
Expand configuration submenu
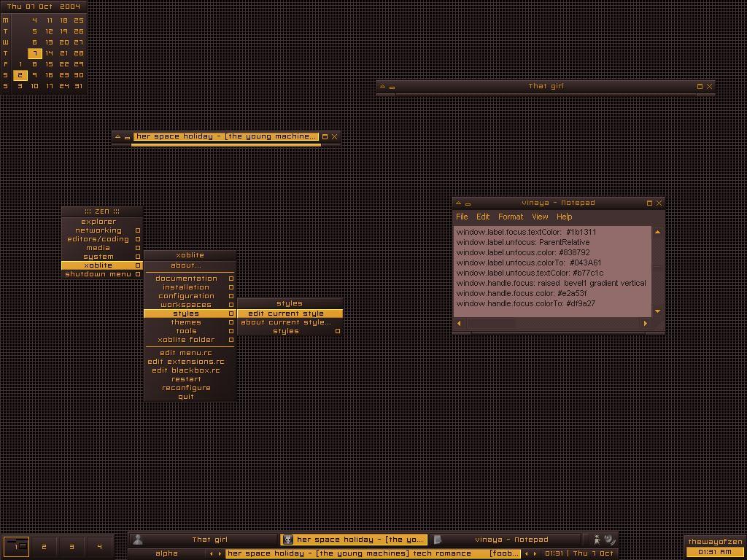190,296
